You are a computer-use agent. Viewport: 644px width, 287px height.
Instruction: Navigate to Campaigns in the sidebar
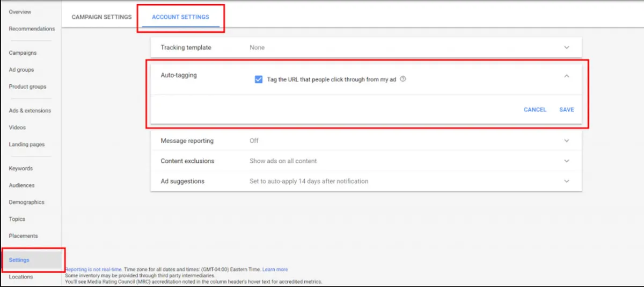(23, 53)
